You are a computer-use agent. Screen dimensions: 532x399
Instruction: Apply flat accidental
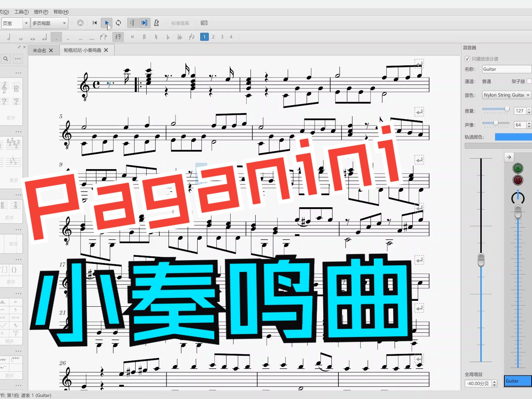point(168,37)
